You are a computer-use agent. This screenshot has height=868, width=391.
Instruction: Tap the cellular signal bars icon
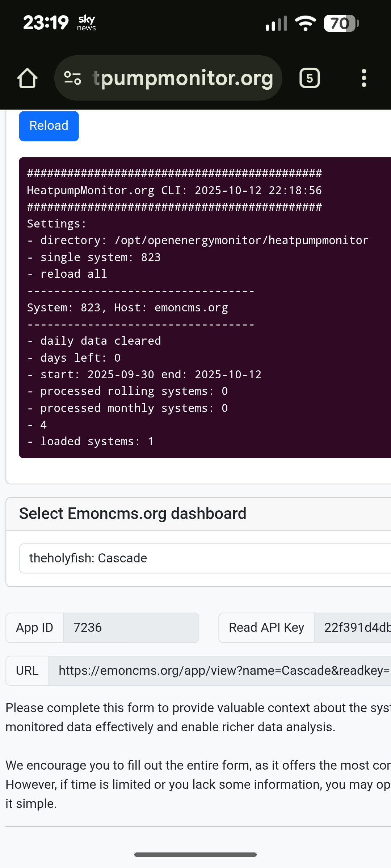276,24
